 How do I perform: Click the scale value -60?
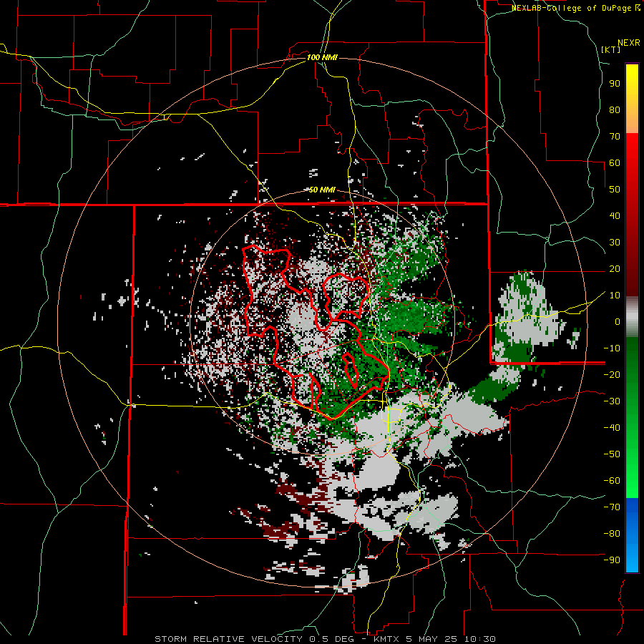pyautogui.click(x=612, y=481)
